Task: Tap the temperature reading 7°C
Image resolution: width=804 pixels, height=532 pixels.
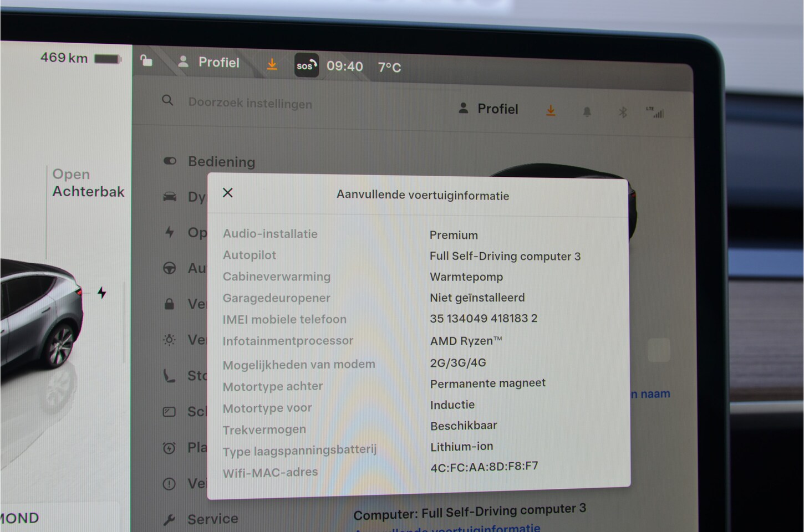Action: 389,67
